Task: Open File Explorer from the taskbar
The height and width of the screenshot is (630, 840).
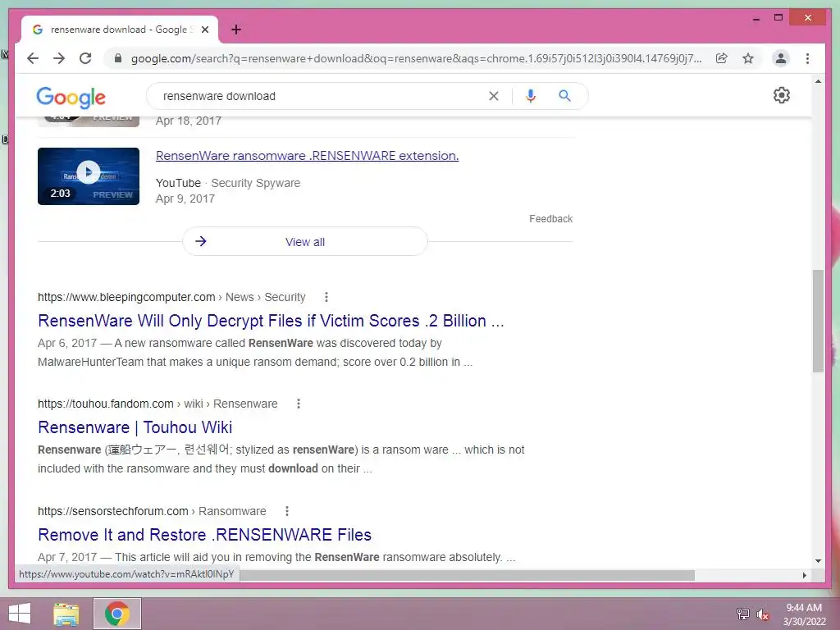Action: [x=66, y=614]
